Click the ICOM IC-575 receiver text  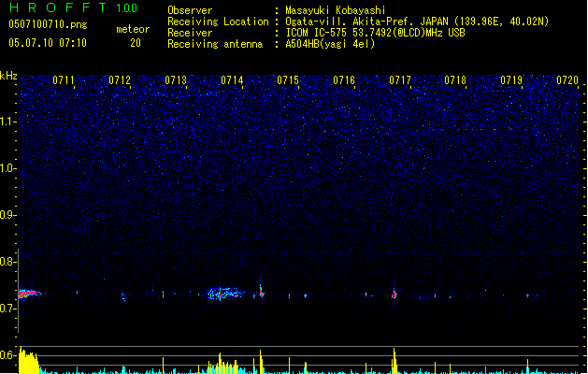coord(376,33)
